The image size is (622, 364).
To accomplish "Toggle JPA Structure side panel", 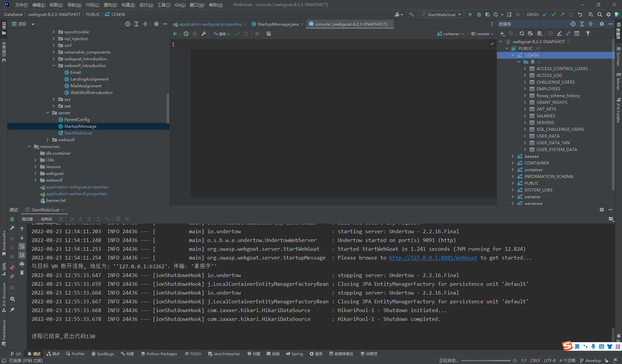I will [4, 298].
